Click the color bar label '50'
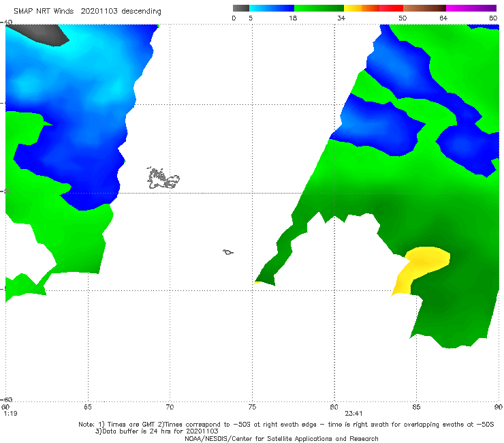504x443 pixels. (403, 18)
